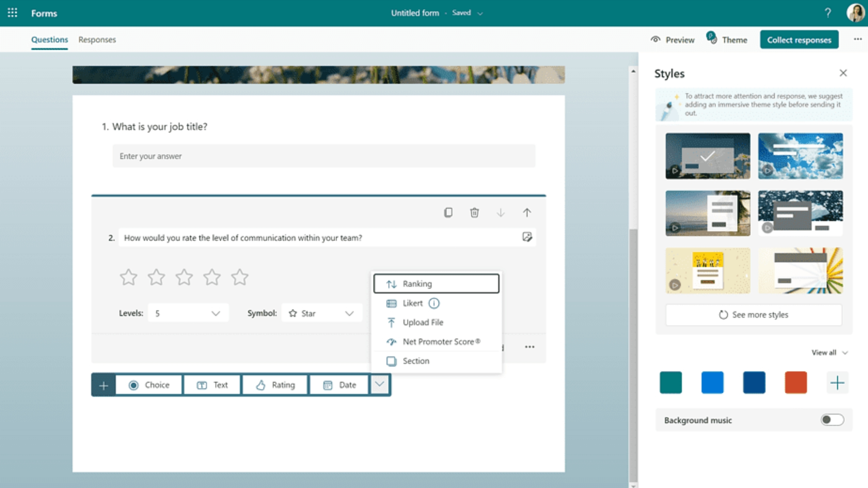Image resolution: width=868 pixels, height=488 pixels.
Task: Delete question 2 with trash icon
Action: 474,213
